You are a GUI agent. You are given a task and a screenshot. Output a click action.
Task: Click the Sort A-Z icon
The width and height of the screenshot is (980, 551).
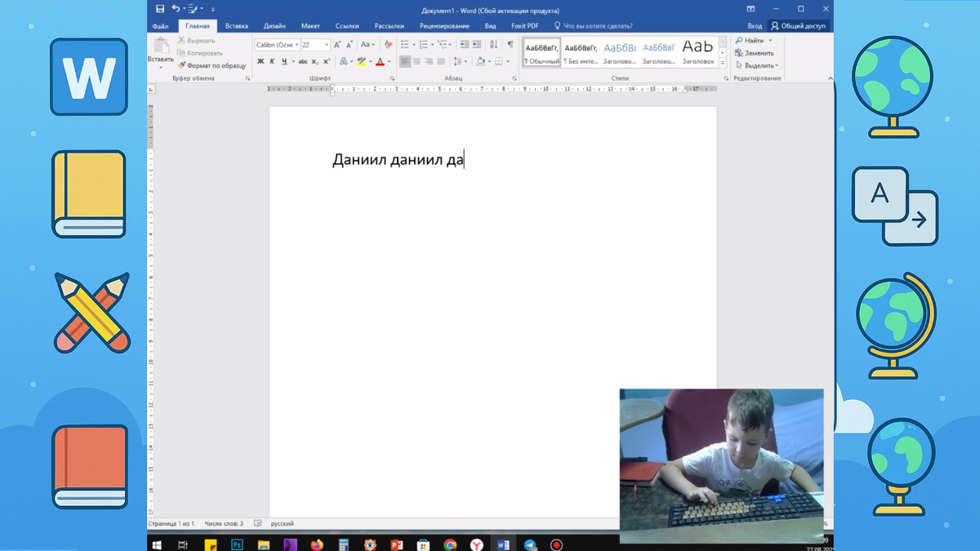493,45
